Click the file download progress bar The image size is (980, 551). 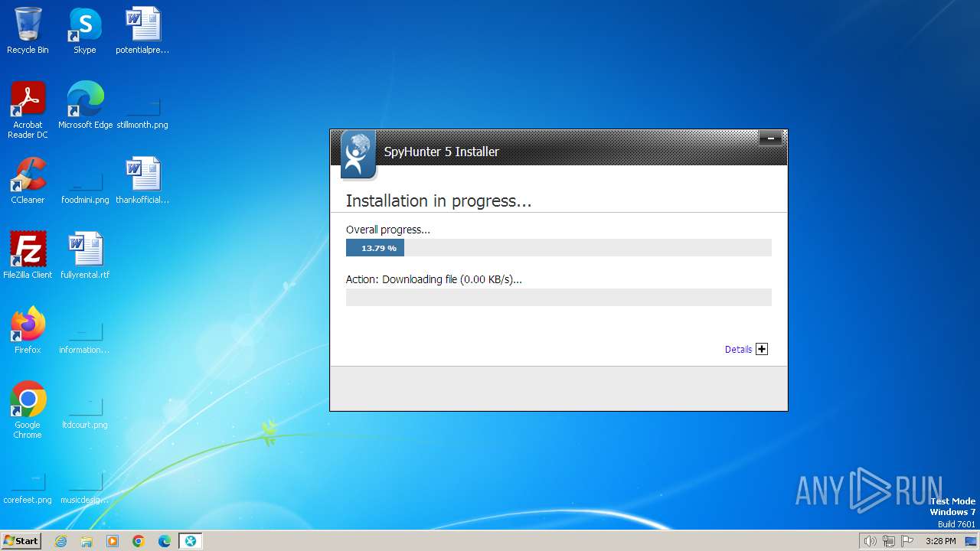(x=559, y=297)
